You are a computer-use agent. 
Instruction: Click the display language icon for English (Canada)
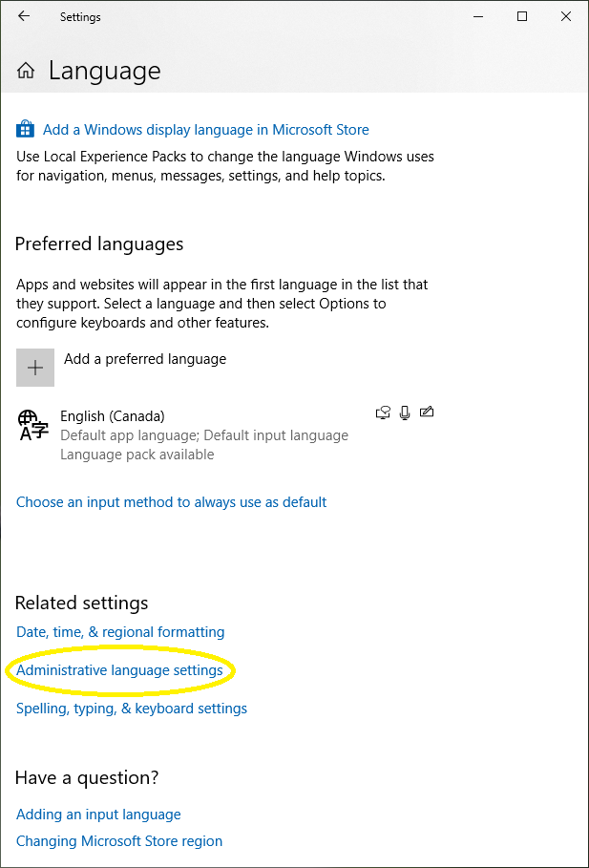pos(383,413)
